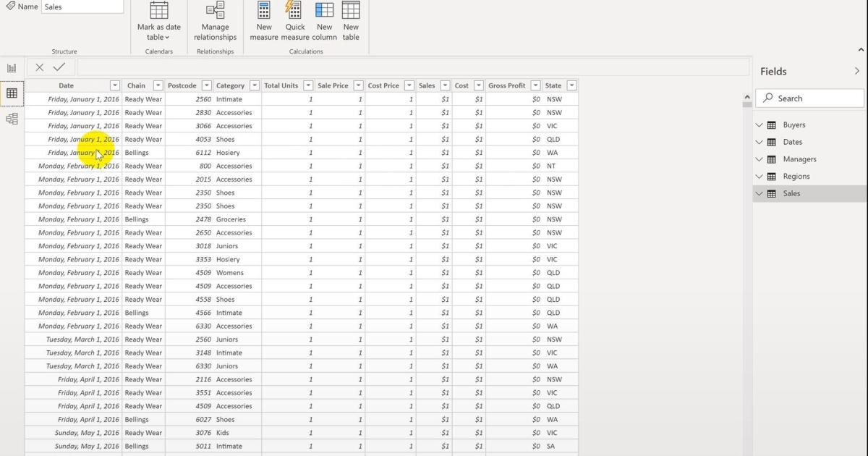
Task: Collapse the Fields pane with the arrow
Action: click(x=857, y=71)
